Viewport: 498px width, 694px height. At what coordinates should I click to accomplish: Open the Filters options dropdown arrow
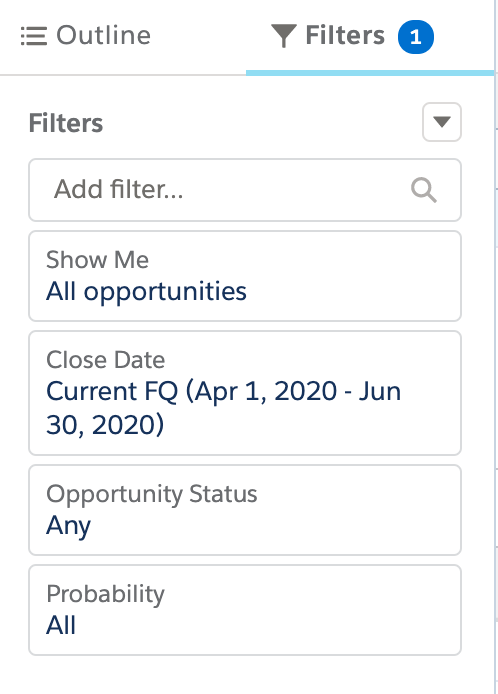442,122
